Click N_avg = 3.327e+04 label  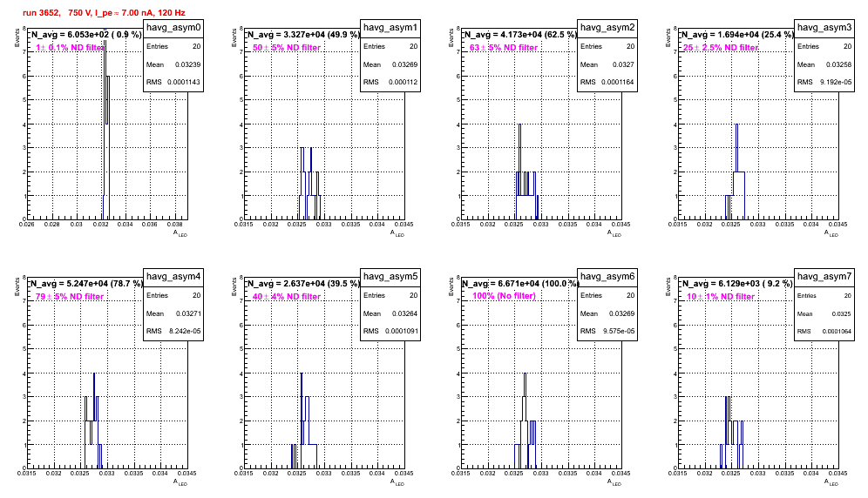pos(303,35)
